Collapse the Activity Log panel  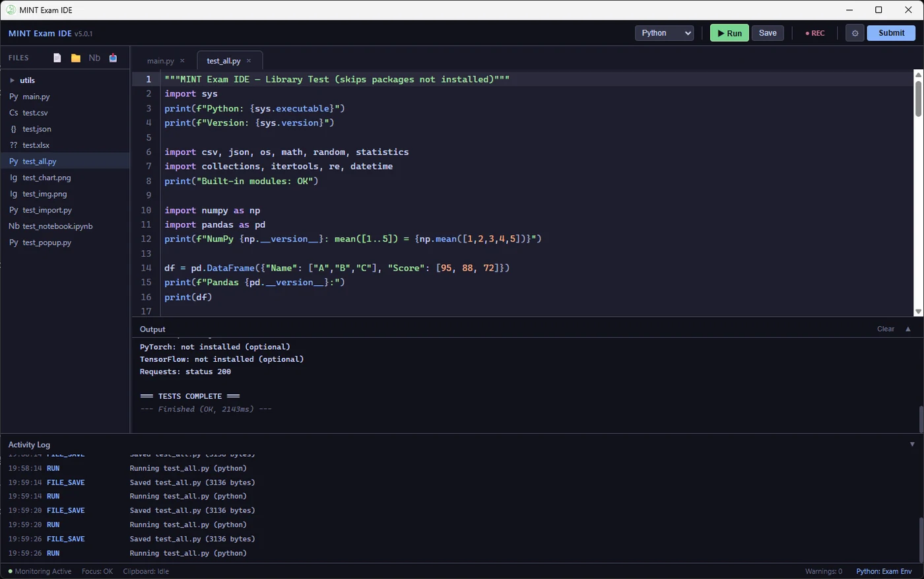[x=912, y=444]
